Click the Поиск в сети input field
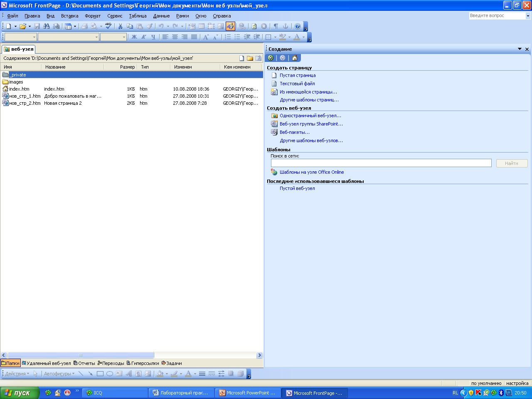This screenshot has height=399, width=532. tap(381, 163)
